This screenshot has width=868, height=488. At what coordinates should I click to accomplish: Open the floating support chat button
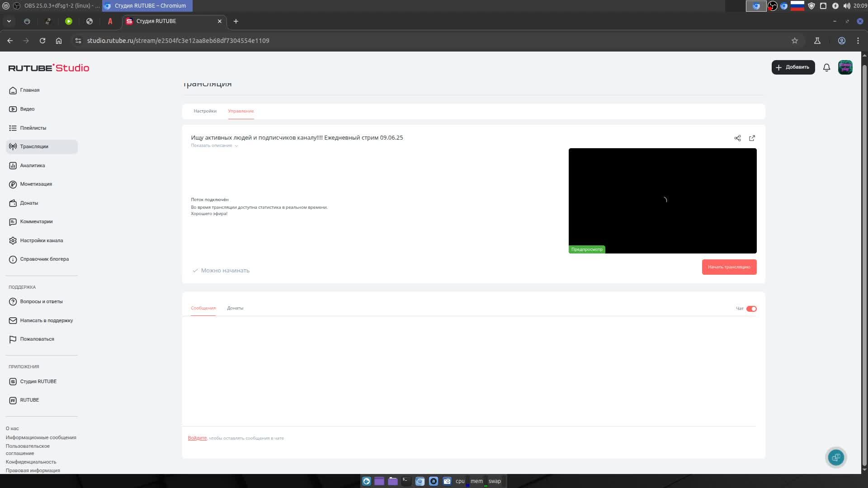coord(836,457)
